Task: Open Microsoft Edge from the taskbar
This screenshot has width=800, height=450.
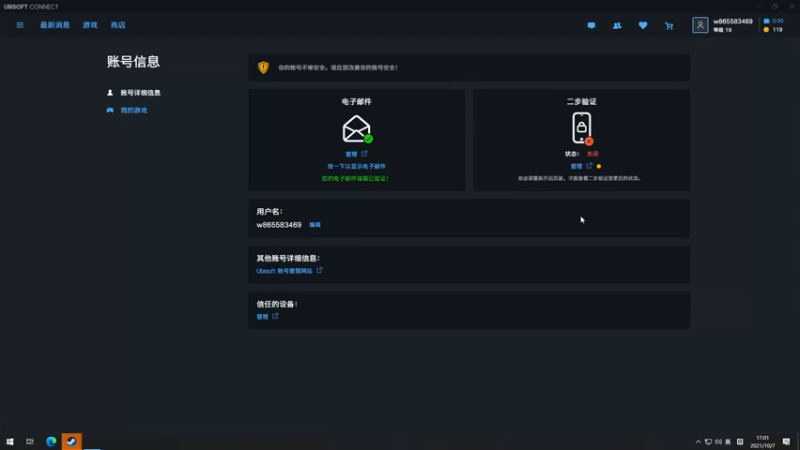Action: 51,442
